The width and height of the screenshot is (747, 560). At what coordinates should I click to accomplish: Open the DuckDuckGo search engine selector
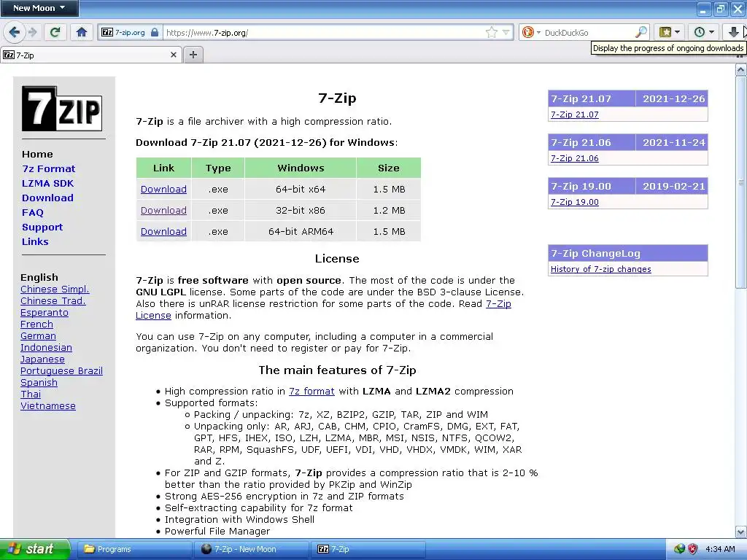pos(531,32)
